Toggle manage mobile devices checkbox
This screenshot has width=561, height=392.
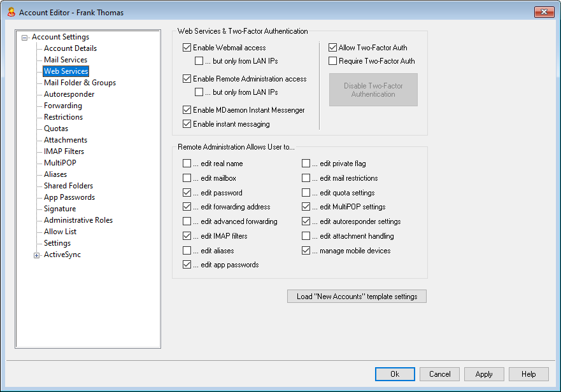(x=306, y=251)
